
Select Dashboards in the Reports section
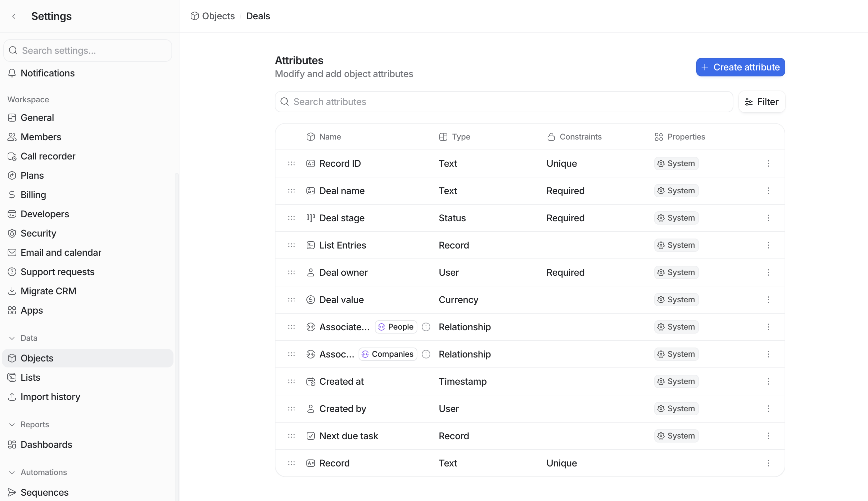coord(46,445)
